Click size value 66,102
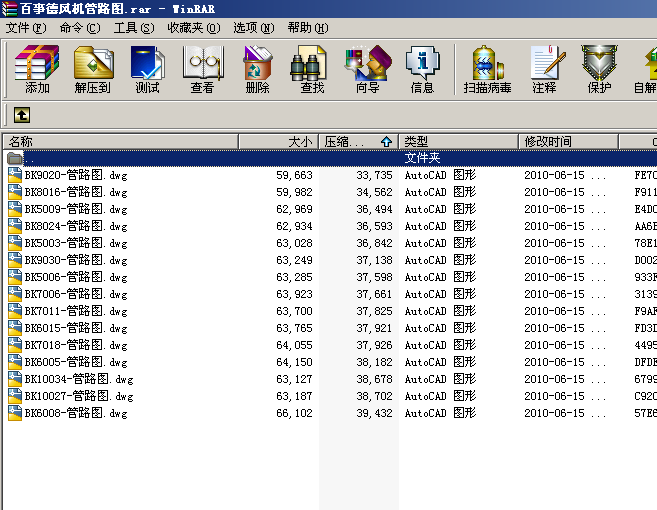Image resolution: width=657 pixels, height=510 pixels. [294, 413]
